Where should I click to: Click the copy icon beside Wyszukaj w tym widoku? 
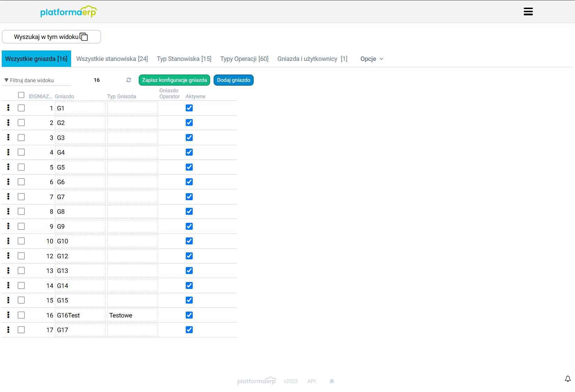point(84,37)
